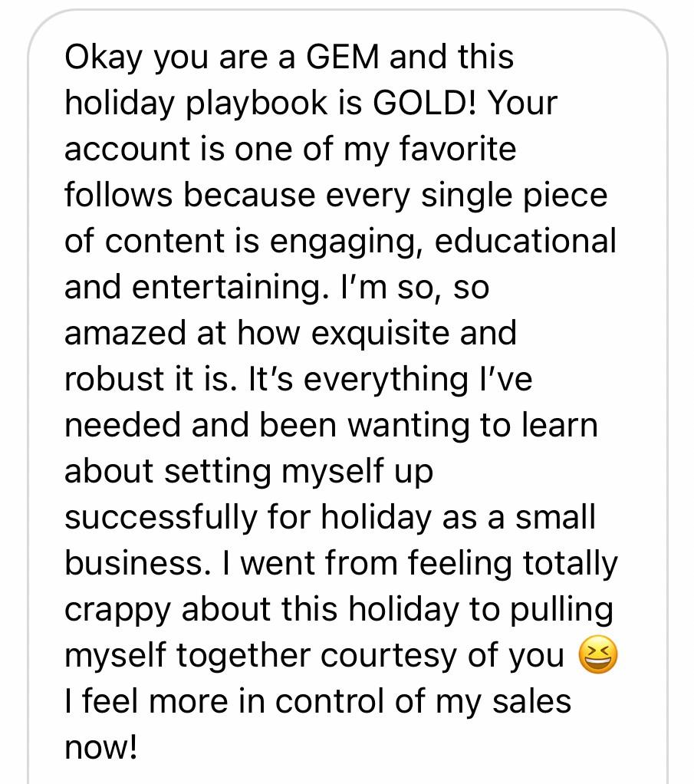Click the word exquisite
Screen dimensions: 694x784
pos(380,334)
